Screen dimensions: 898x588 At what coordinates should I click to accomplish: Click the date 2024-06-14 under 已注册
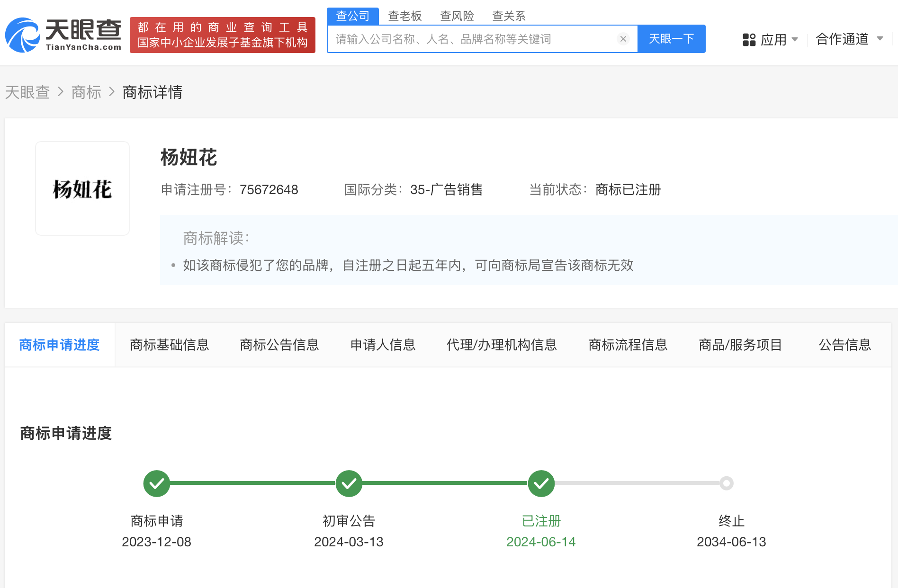tap(541, 542)
